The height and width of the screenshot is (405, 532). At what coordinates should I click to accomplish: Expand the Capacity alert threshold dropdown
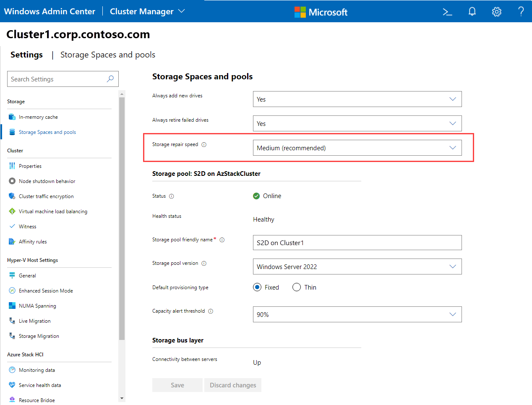(357, 315)
